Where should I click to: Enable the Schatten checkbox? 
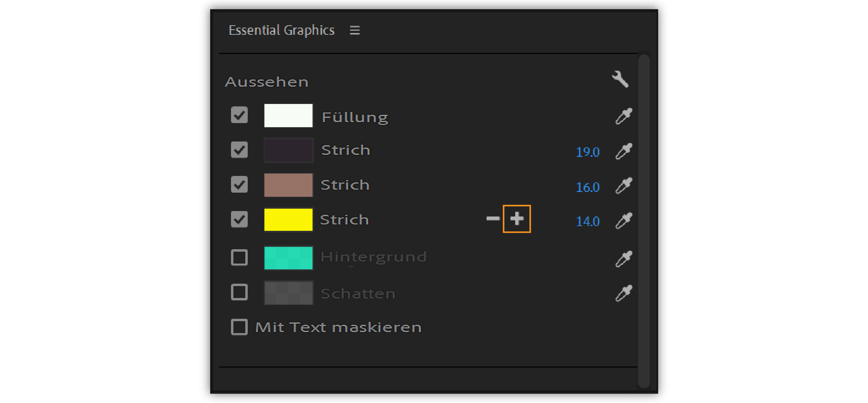pyautogui.click(x=239, y=292)
